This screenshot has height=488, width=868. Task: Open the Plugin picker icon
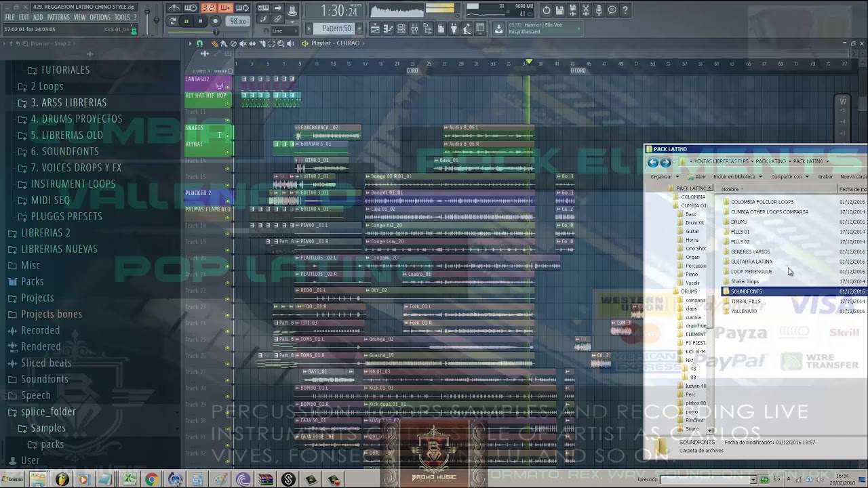click(x=454, y=28)
